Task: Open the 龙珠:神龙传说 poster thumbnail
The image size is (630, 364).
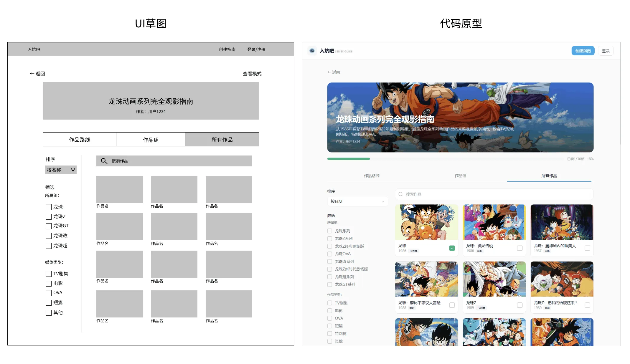Action: coord(494,222)
